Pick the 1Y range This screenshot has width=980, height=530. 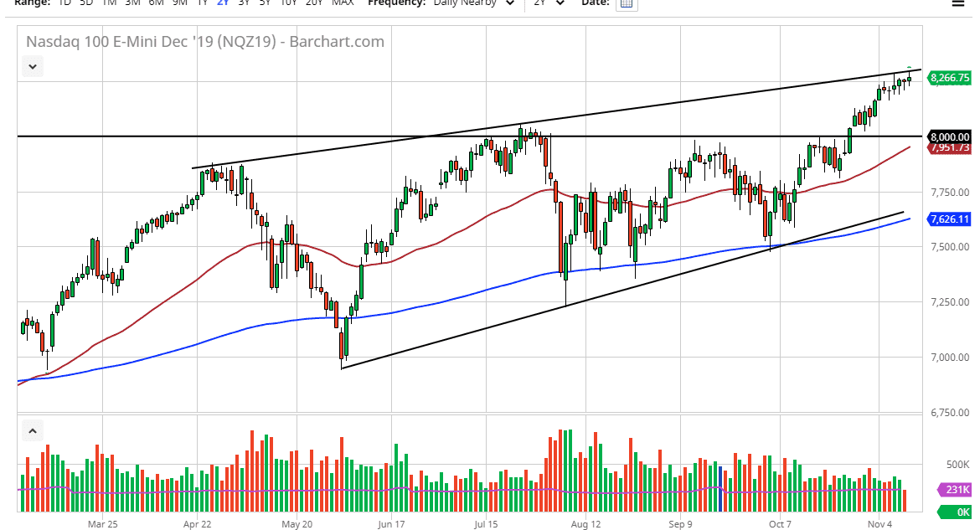[202, 3]
